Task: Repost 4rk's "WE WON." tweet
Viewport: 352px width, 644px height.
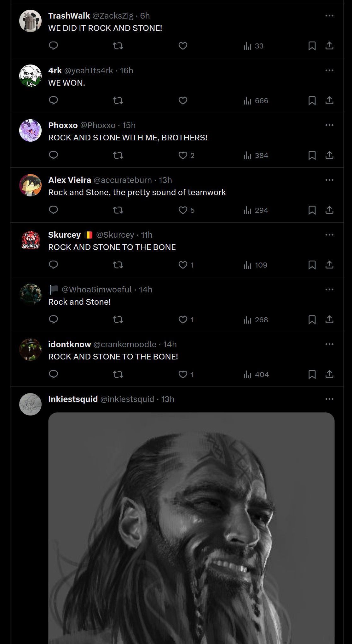Action: (118, 101)
